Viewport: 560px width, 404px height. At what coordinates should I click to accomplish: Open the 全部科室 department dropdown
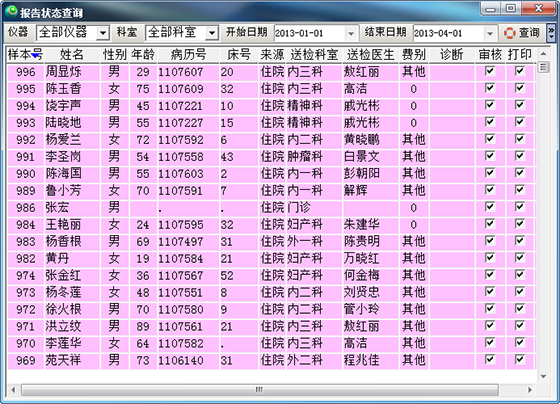point(212,33)
